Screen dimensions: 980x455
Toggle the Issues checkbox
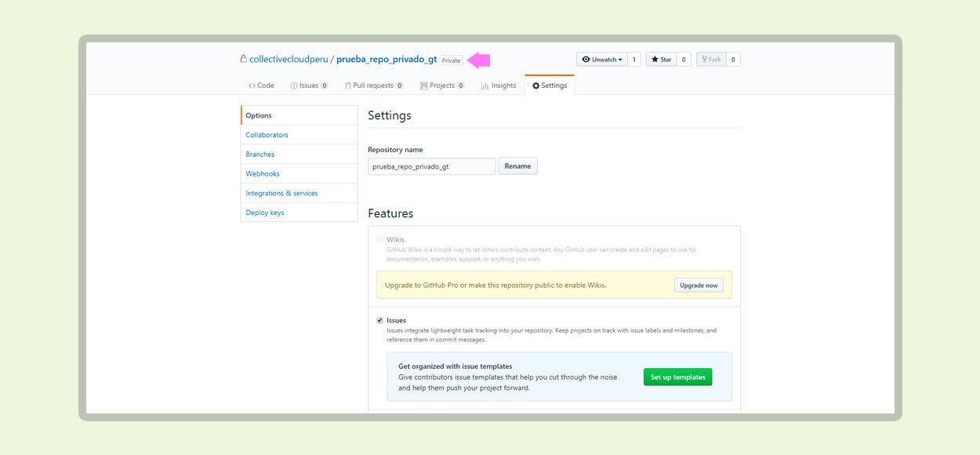tap(380, 320)
